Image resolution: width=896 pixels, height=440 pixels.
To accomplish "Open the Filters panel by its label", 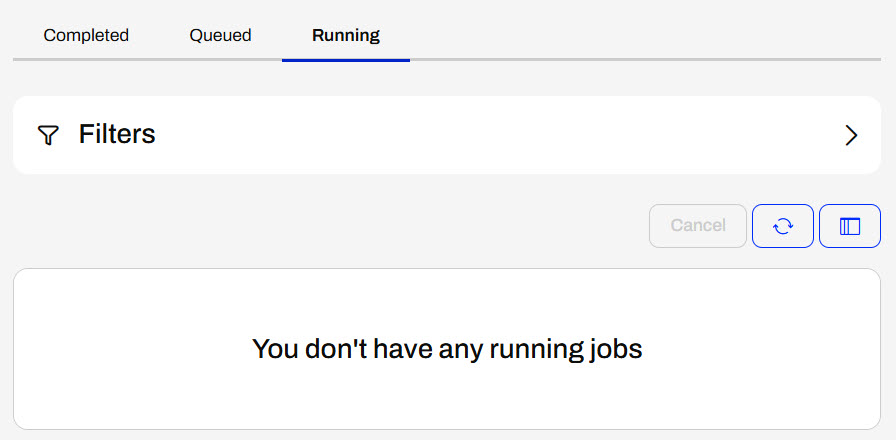I will tap(117, 135).
